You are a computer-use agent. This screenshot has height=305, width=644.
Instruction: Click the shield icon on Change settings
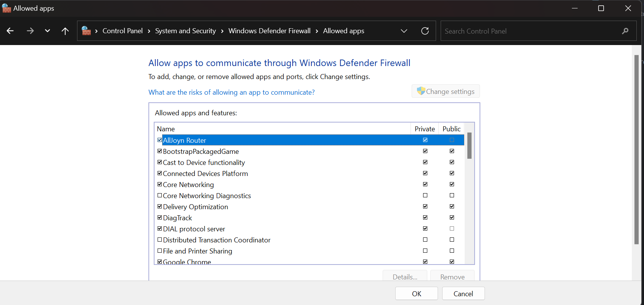pos(420,91)
